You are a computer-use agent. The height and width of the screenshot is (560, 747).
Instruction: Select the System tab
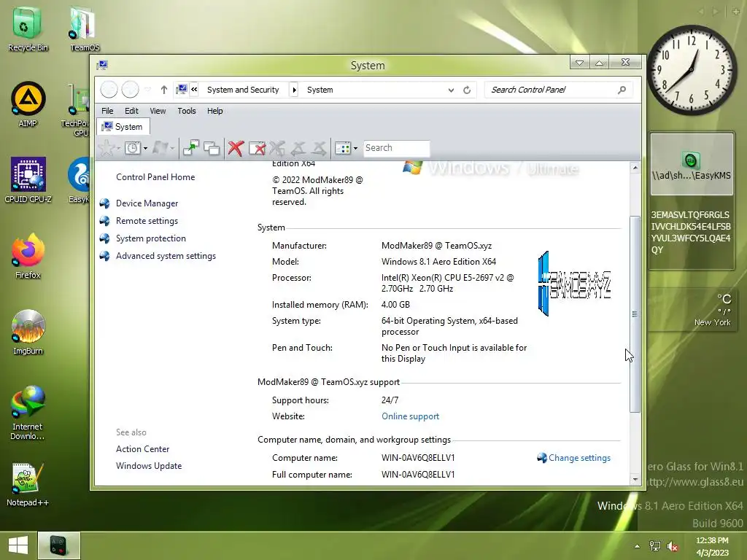(123, 127)
